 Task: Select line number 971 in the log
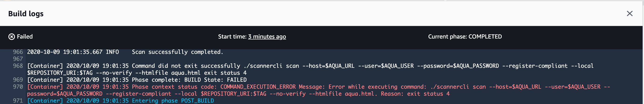[x=18, y=101]
